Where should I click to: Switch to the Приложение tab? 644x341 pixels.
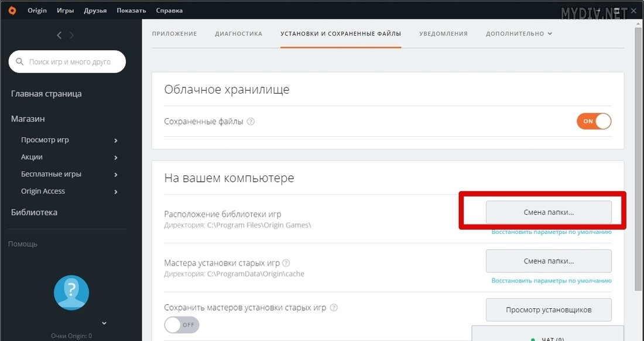point(174,34)
